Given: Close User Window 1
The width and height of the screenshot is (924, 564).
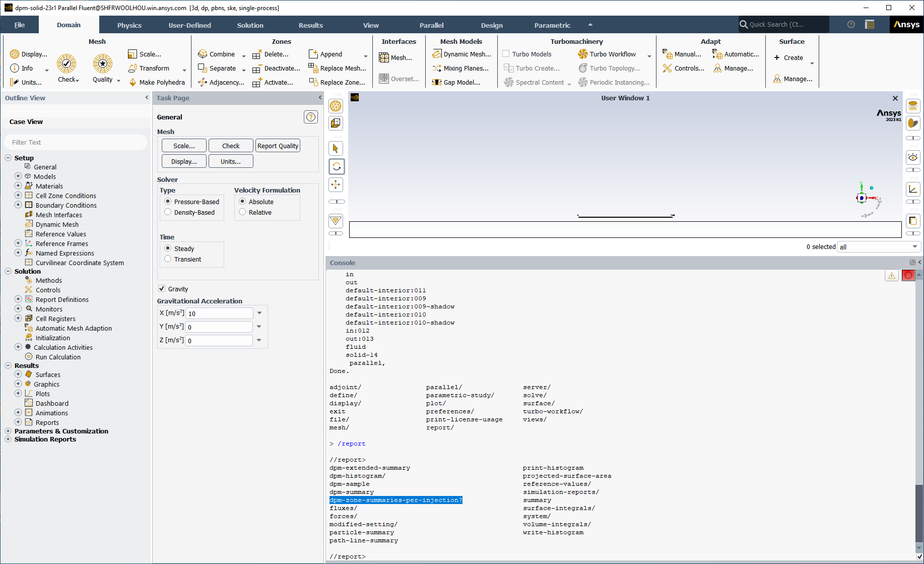Looking at the screenshot, I should pos(895,98).
